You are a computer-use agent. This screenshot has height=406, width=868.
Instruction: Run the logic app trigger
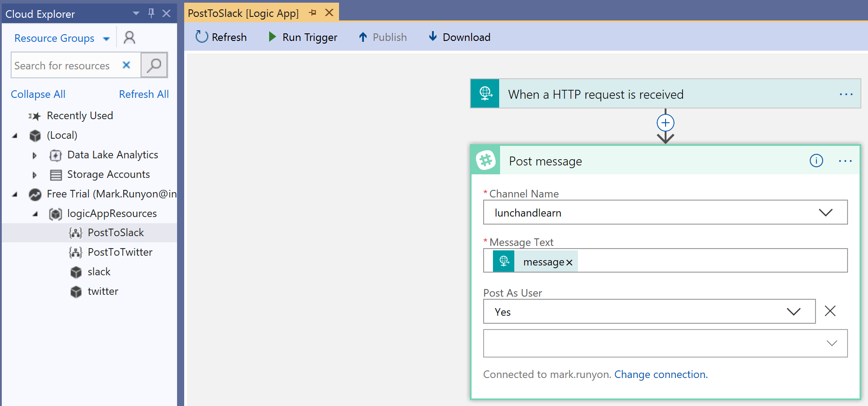(x=303, y=37)
